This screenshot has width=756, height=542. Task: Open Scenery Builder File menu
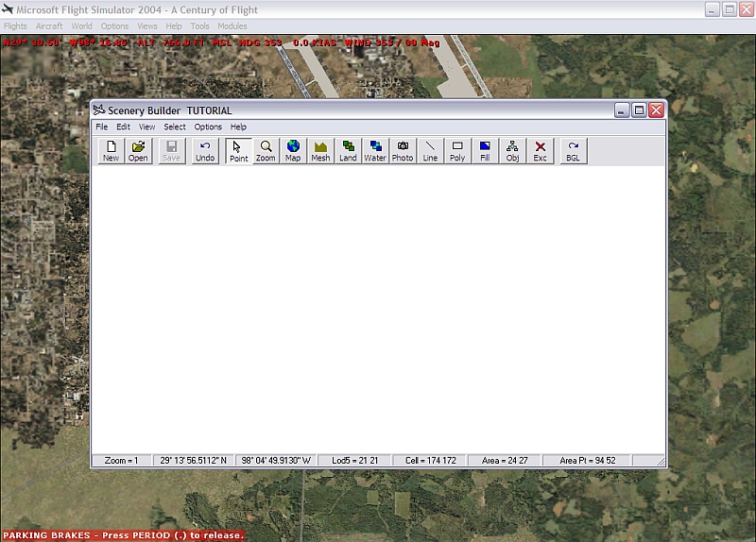(x=102, y=127)
